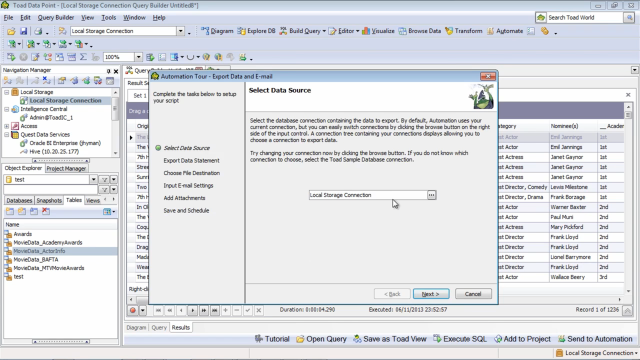Switch to the Diagram tab at bottom
The image size is (640, 360).
(136, 328)
